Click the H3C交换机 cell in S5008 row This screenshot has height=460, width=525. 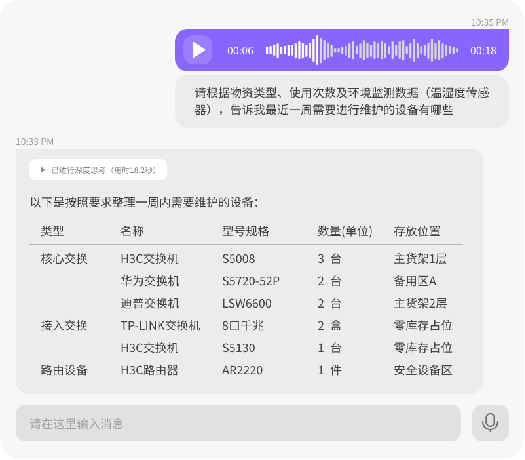(x=150, y=259)
